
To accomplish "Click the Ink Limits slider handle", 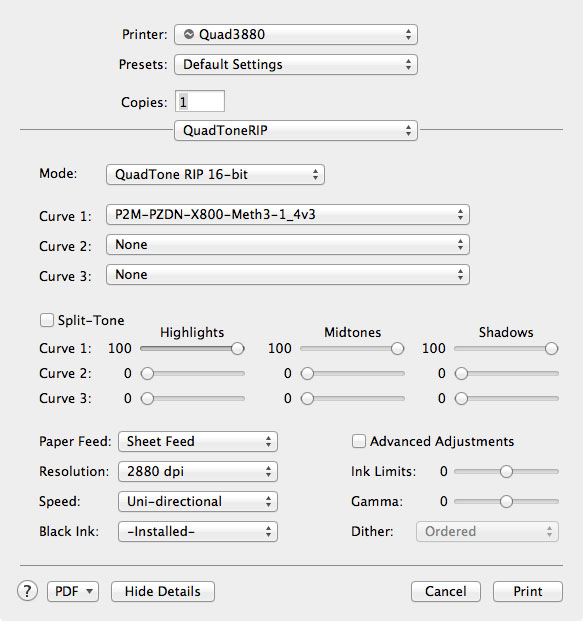I will point(506,471).
